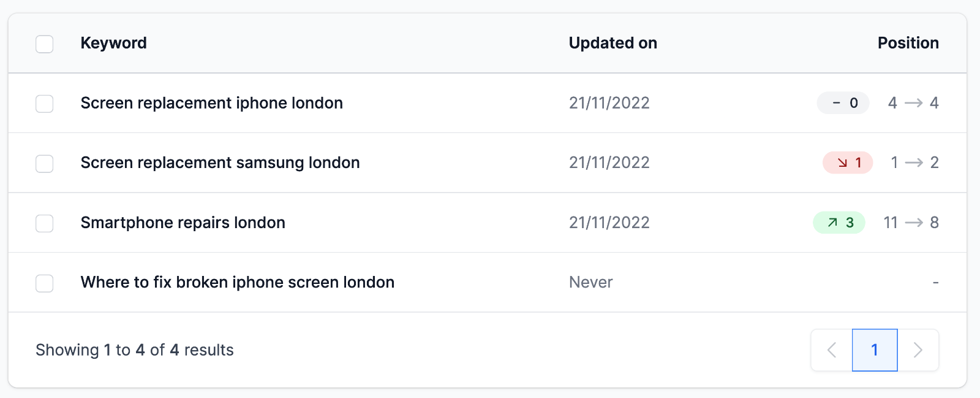Open keyword Screen replacement samsung london
Screen dimensions: 980x398
pos(221,163)
